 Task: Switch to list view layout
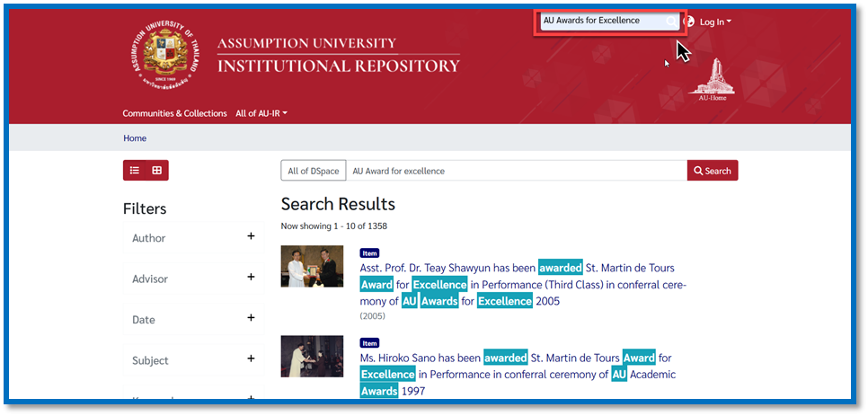[x=135, y=171]
